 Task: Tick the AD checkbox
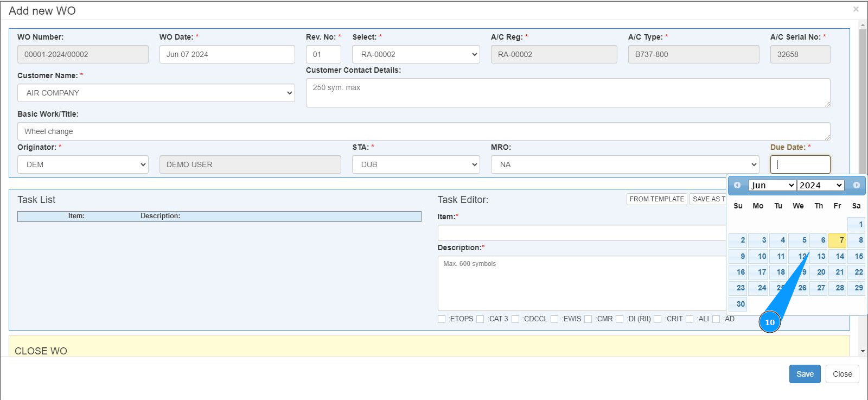pyautogui.click(x=716, y=319)
